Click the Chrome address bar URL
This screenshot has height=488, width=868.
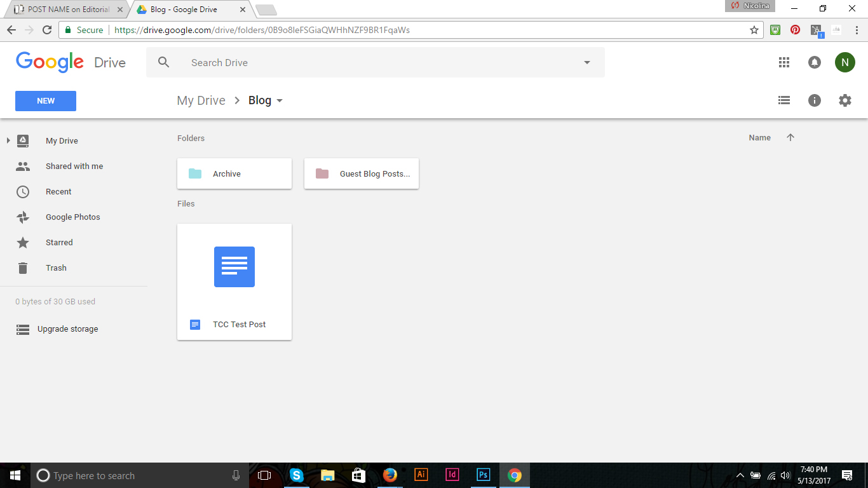262,30
